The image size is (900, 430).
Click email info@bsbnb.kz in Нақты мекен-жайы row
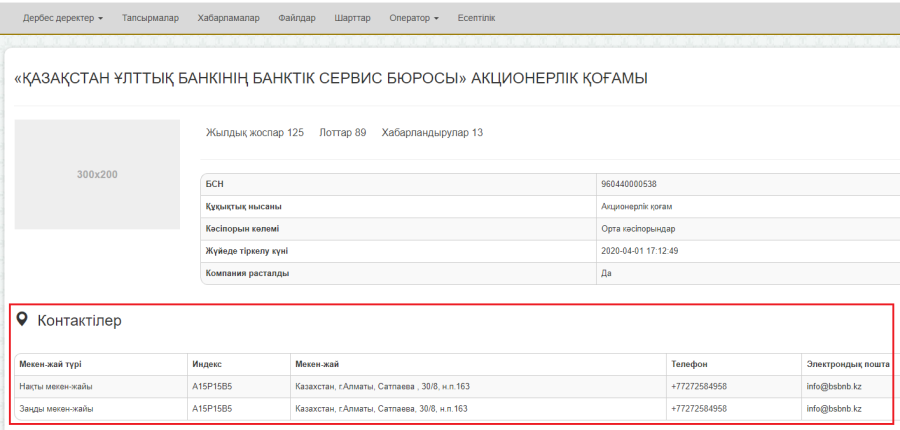click(835, 386)
